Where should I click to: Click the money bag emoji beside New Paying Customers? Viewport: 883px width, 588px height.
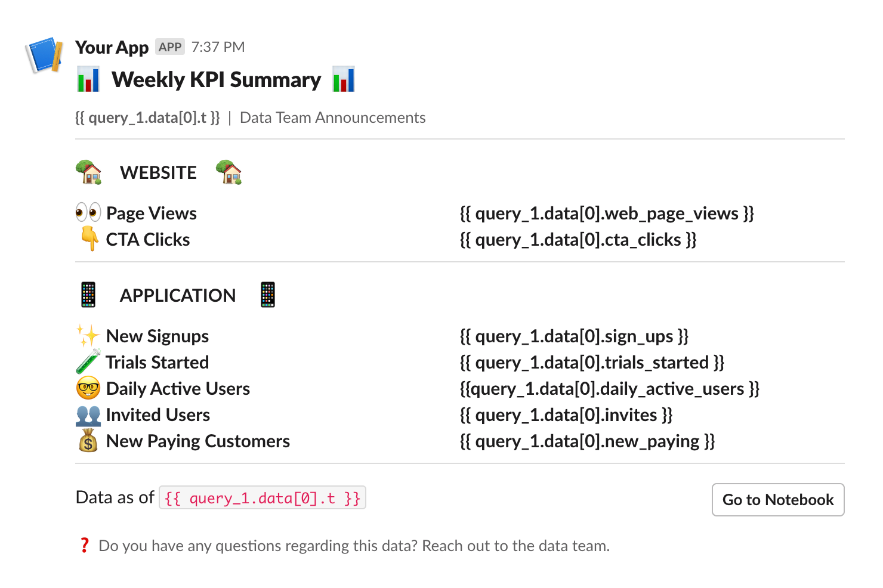pos(88,441)
